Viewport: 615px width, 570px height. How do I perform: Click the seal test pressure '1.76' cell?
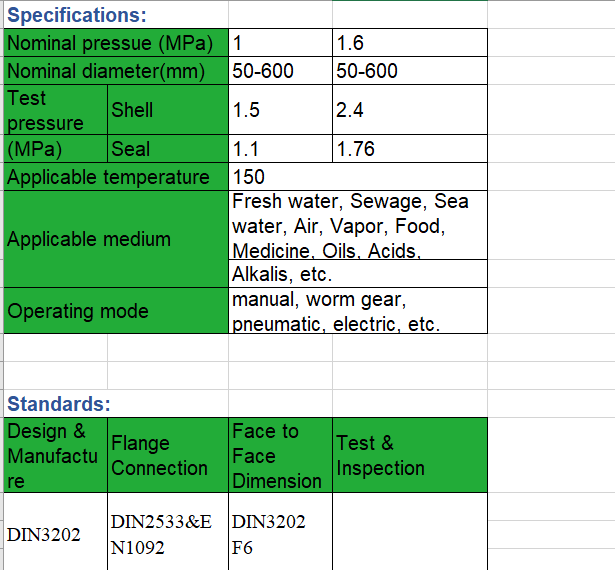pos(410,149)
